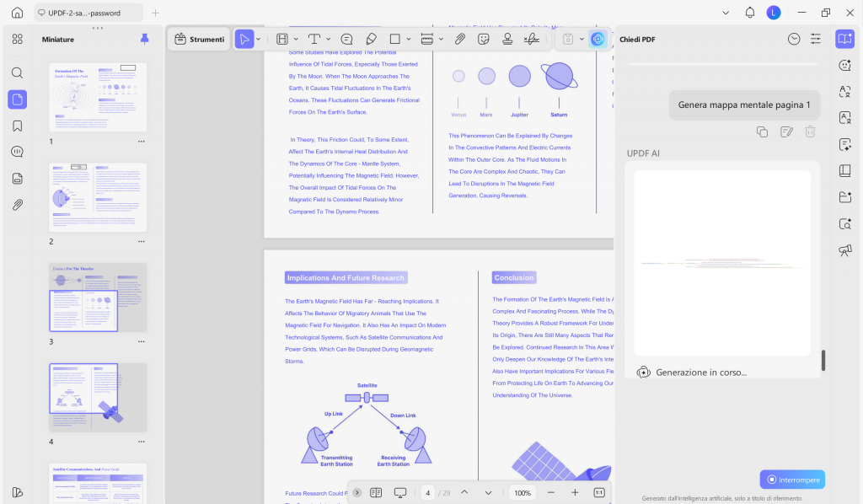Click the page number field

tap(427, 492)
